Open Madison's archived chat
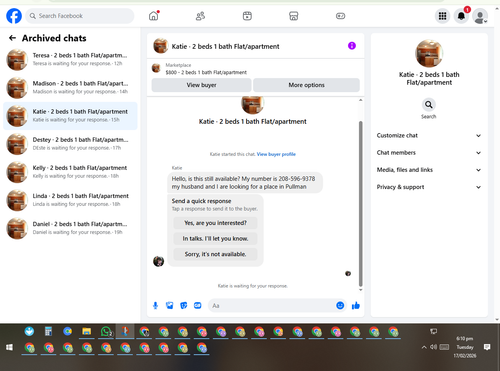 pyautogui.click(x=70, y=87)
